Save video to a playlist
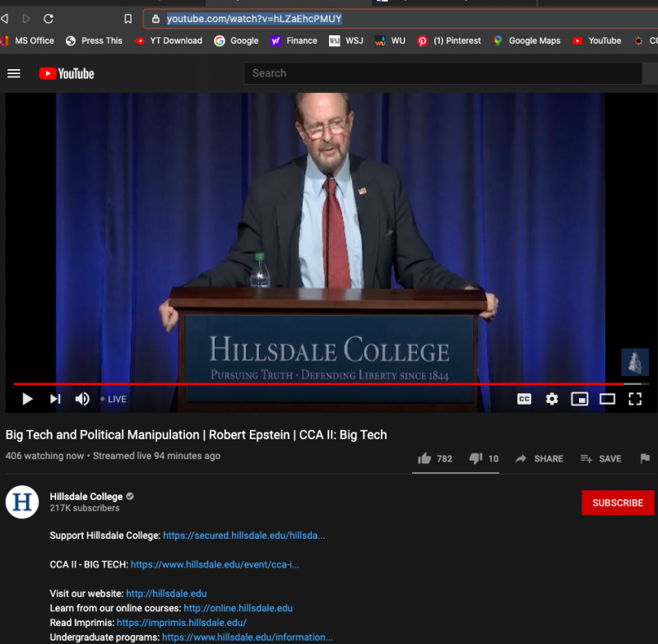This screenshot has height=644, width=658. point(600,458)
